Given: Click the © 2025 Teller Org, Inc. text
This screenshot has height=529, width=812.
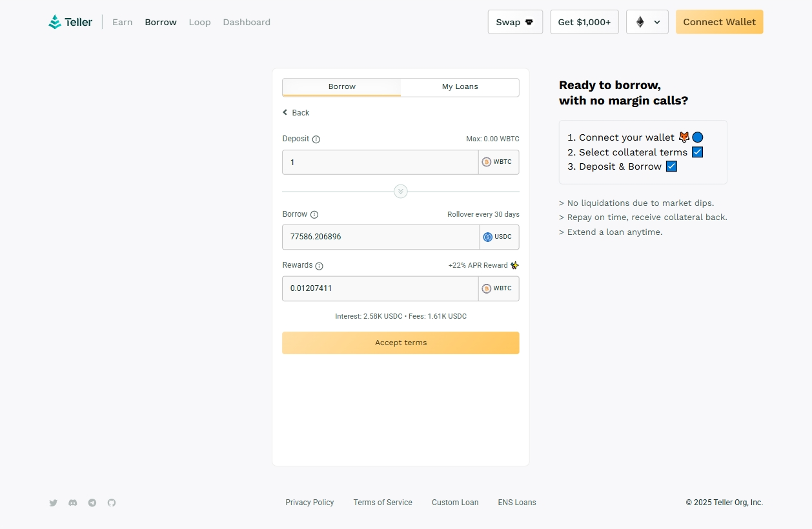Looking at the screenshot, I should (x=724, y=503).
